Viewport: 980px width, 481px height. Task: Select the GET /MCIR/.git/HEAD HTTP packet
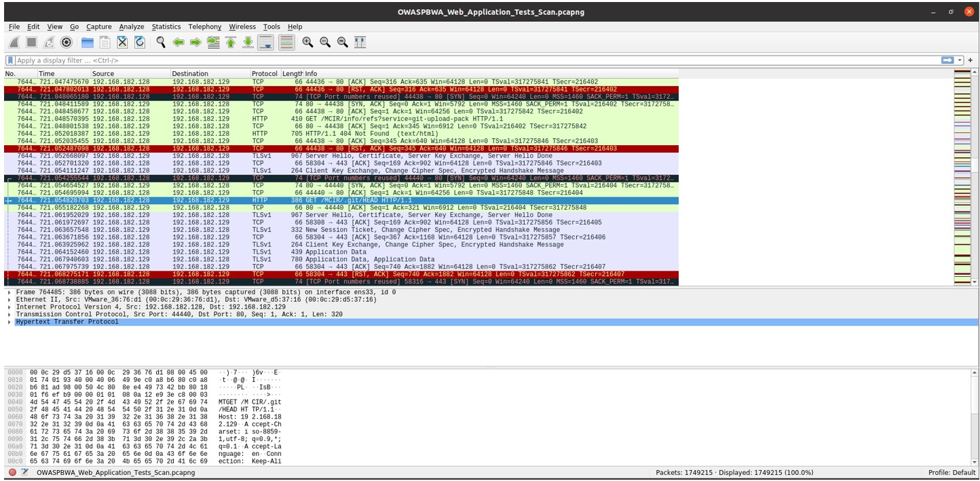[341, 200]
